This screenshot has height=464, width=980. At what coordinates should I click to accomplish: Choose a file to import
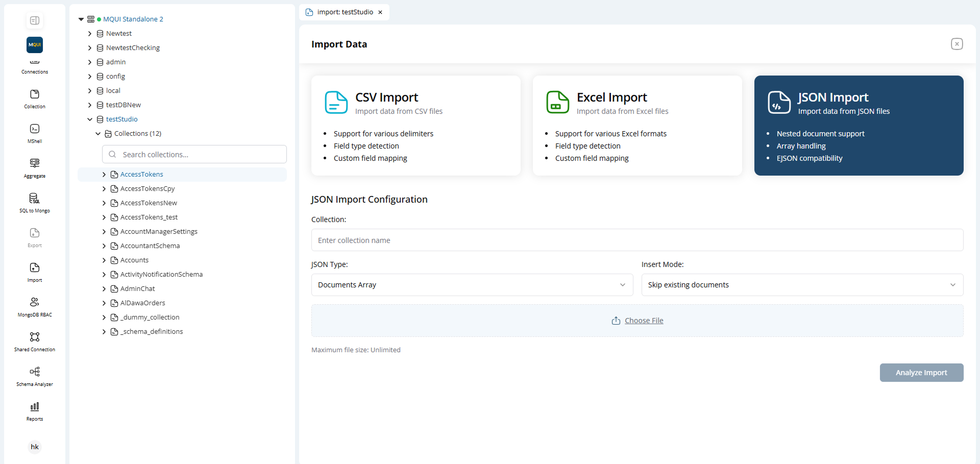(637, 321)
